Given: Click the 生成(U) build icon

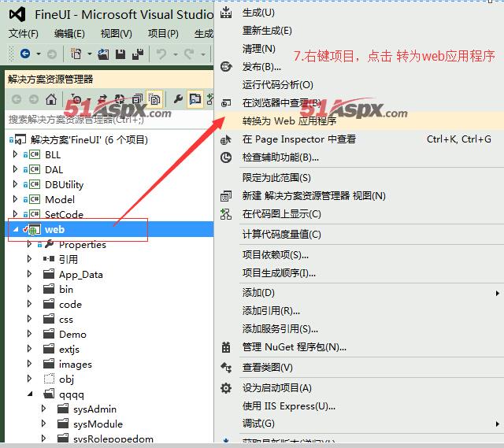Looking at the screenshot, I should (x=226, y=13).
